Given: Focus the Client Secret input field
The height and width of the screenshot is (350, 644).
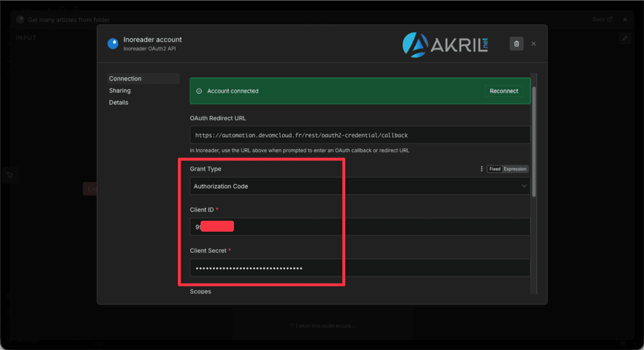Looking at the screenshot, I should point(360,268).
